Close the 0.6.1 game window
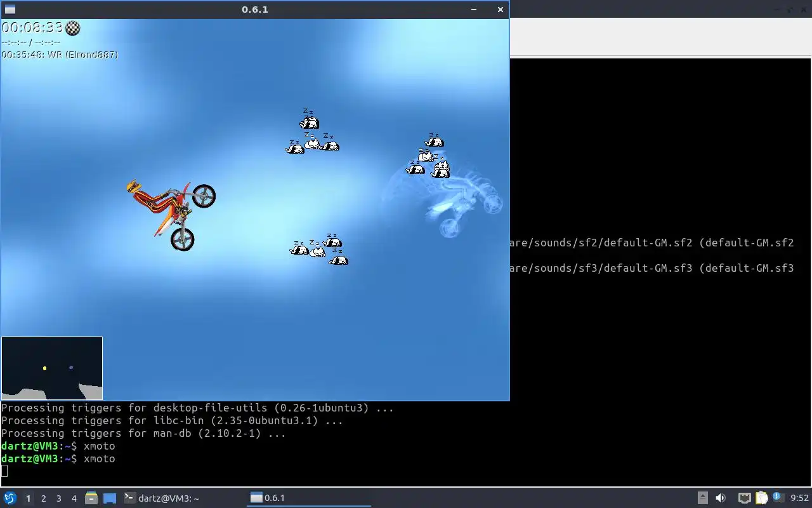 tap(500, 10)
